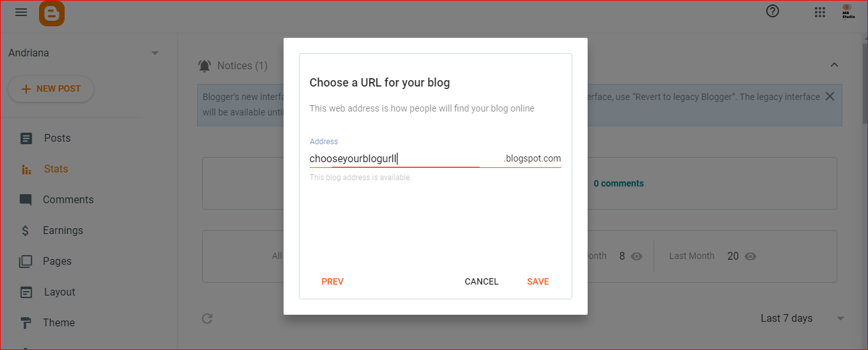The image size is (868, 350).
Task: Click the SAVE button in dialog
Action: [538, 281]
